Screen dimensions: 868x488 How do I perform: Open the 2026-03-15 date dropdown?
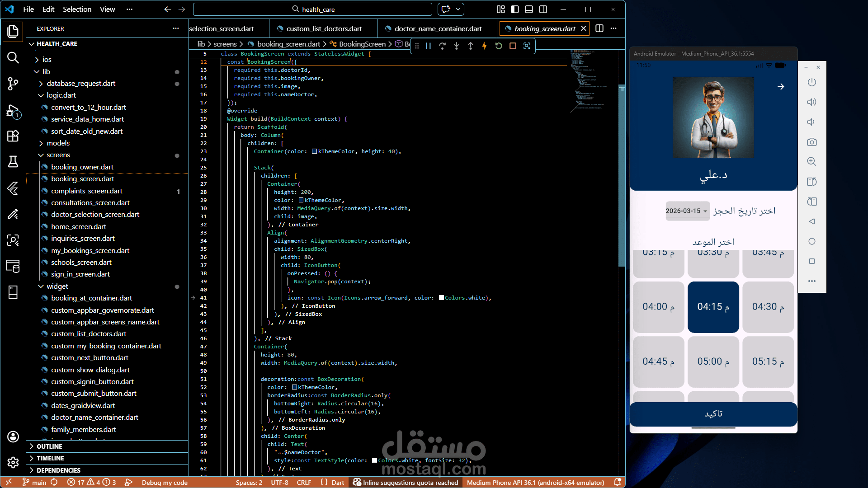[x=686, y=211]
